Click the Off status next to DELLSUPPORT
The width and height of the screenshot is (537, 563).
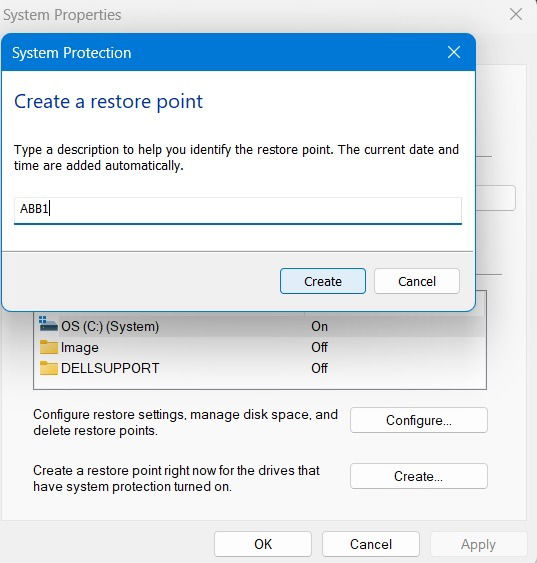point(319,368)
